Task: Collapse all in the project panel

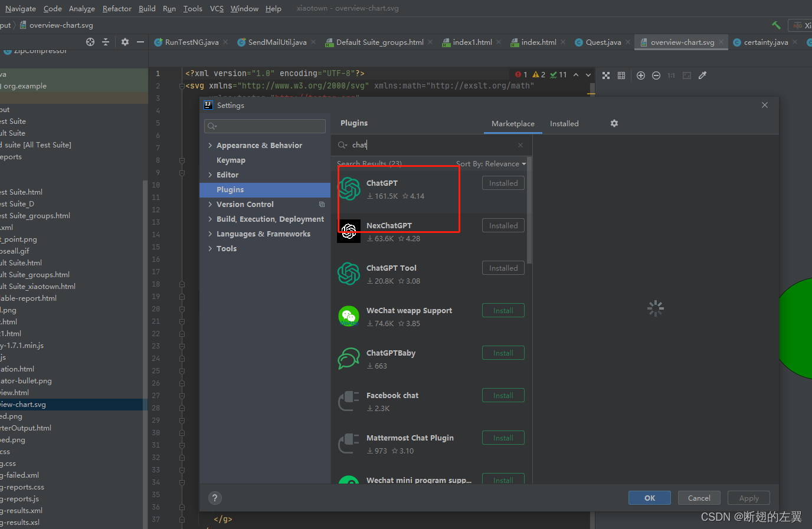Action: (x=106, y=42)
